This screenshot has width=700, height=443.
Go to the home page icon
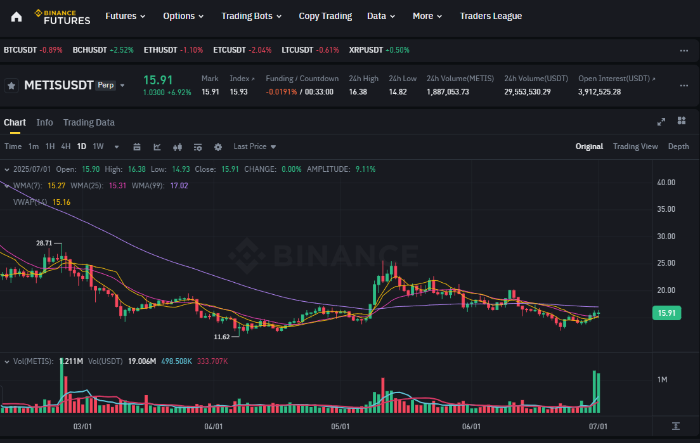click(17, 17)
